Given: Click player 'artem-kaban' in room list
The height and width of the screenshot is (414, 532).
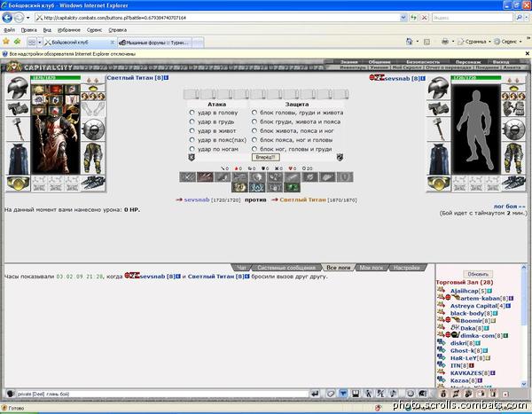Looking at the screenshot, I should click(x=480, y=299).
